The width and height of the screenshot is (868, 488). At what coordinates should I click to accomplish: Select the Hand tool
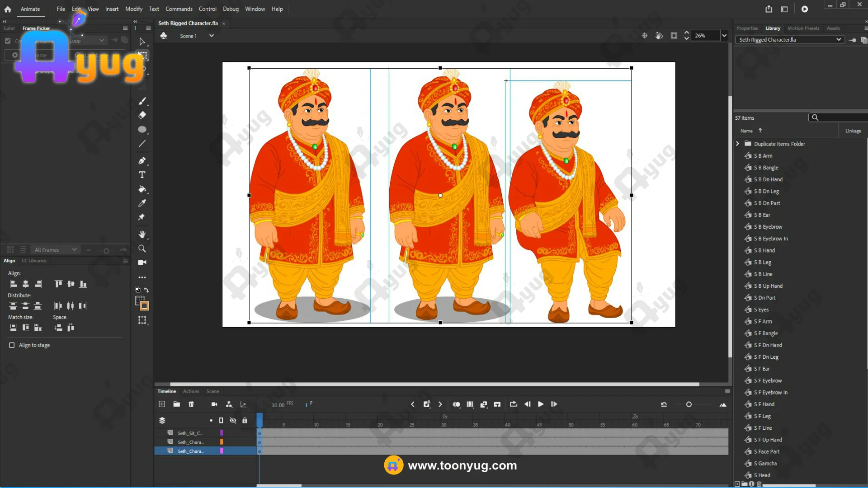pyautogui.click(x=142, y=234)
